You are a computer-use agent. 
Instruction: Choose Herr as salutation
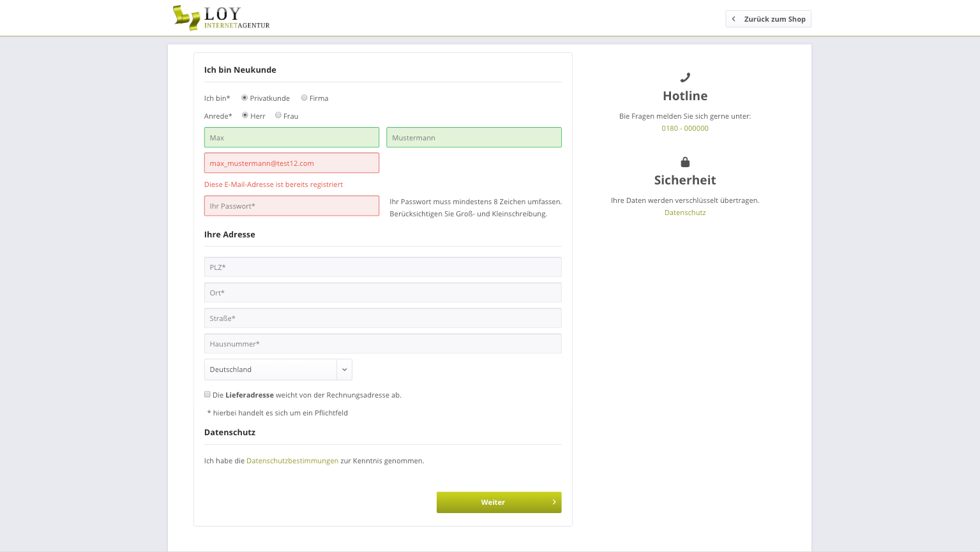pos(245,116)
